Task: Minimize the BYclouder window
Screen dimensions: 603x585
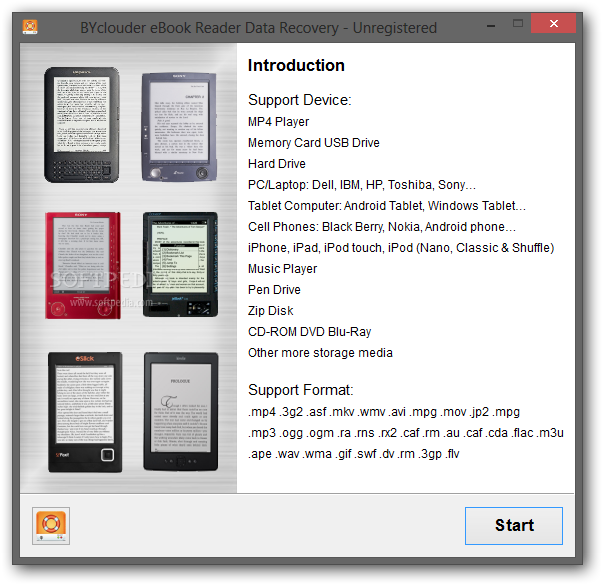Action: [491, 25]
